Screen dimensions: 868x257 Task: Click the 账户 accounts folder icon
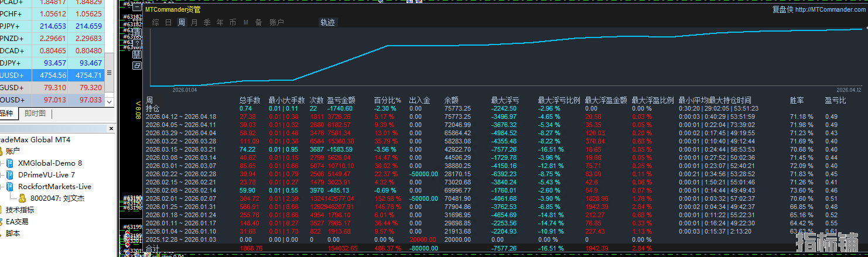tap(1, 151)
